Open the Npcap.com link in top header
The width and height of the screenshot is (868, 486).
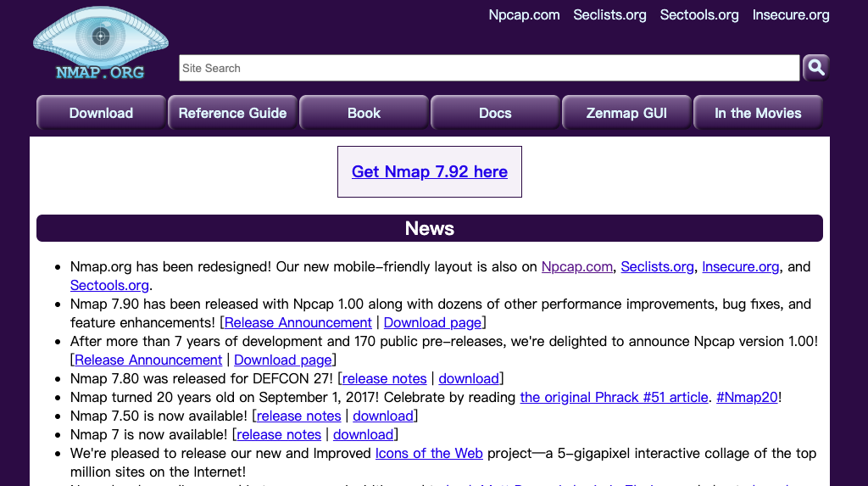(524, 15)
